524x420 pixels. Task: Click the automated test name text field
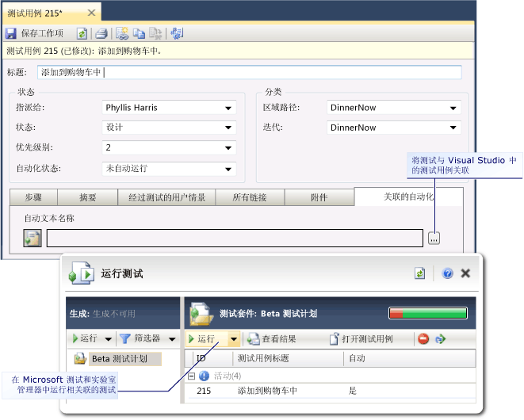tap(235, 239)
